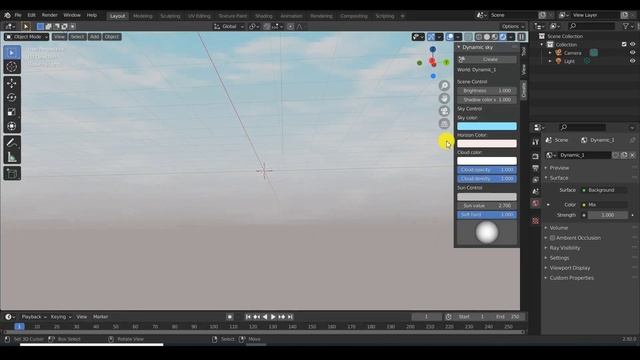Viewport: 640px width, 360px height.
Task: Toggle viewport overlays button
Action: tap(450, 37)
